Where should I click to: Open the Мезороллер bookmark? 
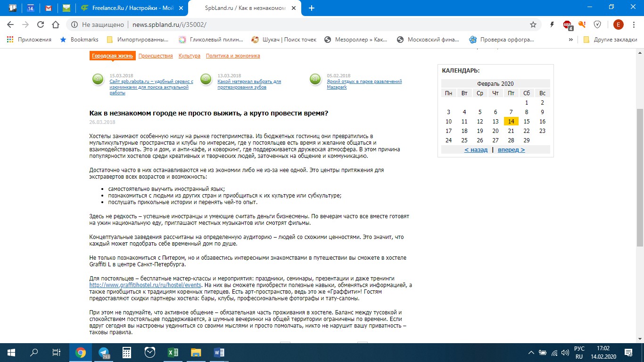[356, 40]
